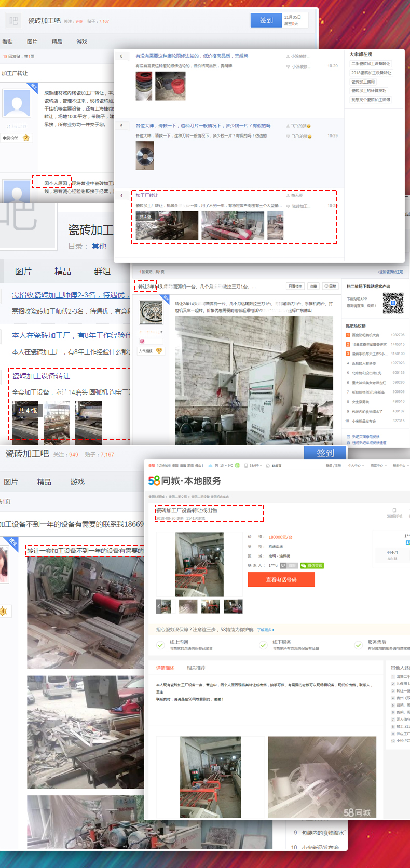Image resolution: width=410 pixels, height=868 pixels.
Task: Click 切换城市 link
Action: pos(164,466)
